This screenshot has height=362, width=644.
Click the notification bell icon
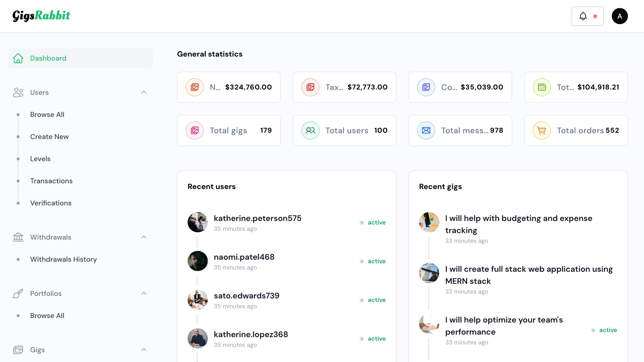coord(583,16)
